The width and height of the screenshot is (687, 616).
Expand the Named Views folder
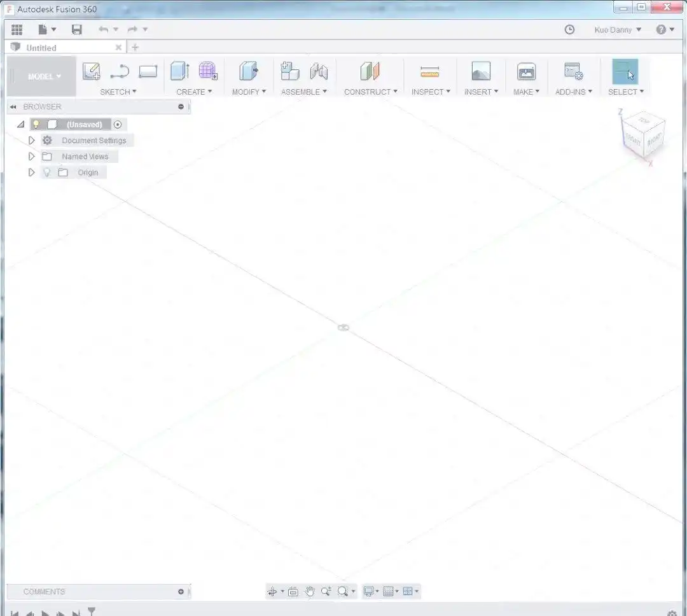32,157
